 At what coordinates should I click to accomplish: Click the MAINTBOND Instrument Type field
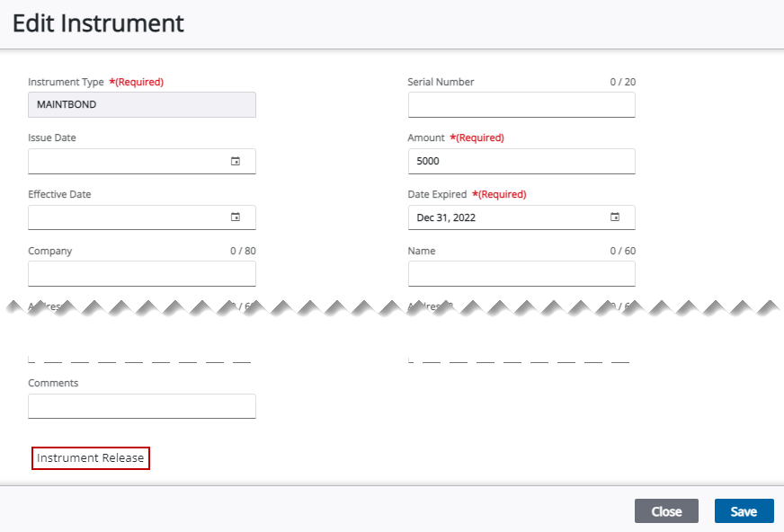tap(142, 105)
